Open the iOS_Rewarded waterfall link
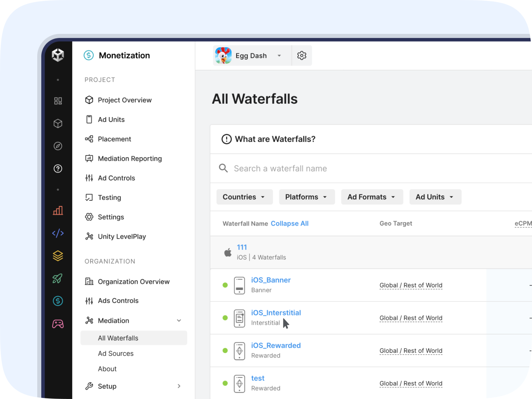Image resolution: width=532 pixels, height=399 pixels. 276,345
